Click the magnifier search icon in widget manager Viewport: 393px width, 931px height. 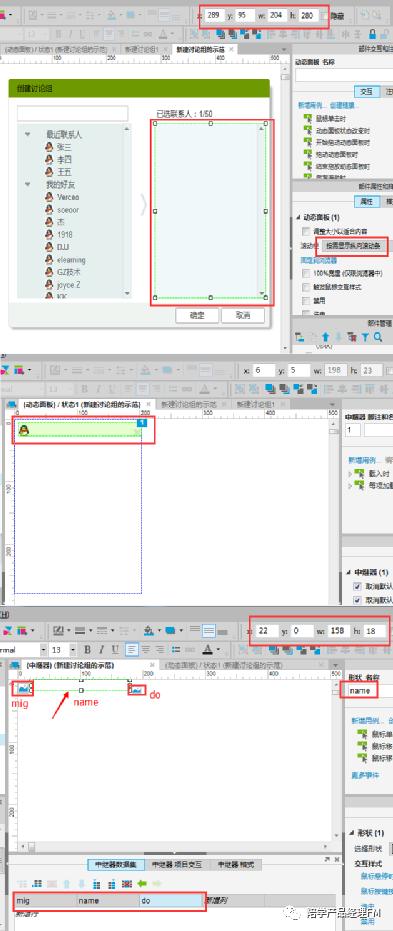click(x=378, y=337)
